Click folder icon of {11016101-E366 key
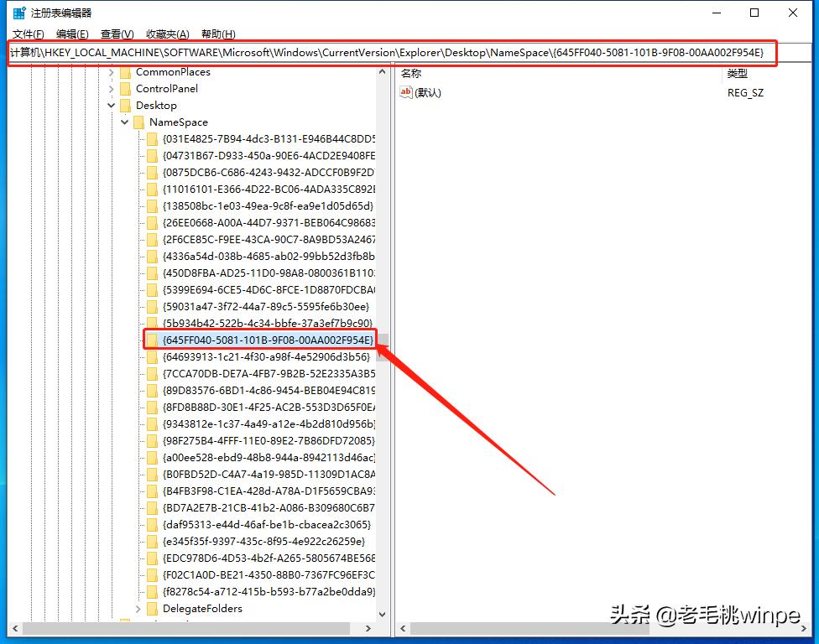 click(152, 189)
